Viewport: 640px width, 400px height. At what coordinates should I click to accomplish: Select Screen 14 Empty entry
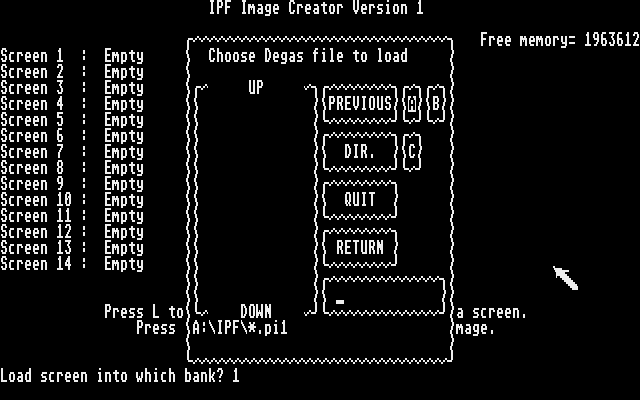coord(72,264)
